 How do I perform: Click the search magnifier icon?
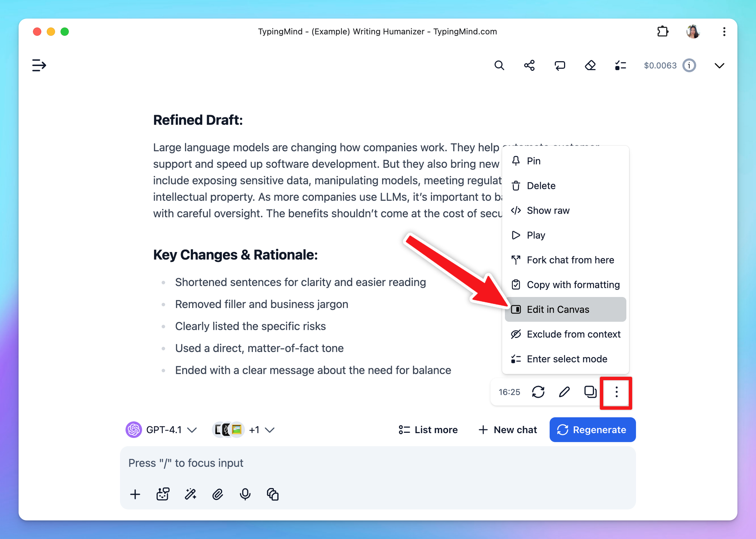tap(499, 65)
